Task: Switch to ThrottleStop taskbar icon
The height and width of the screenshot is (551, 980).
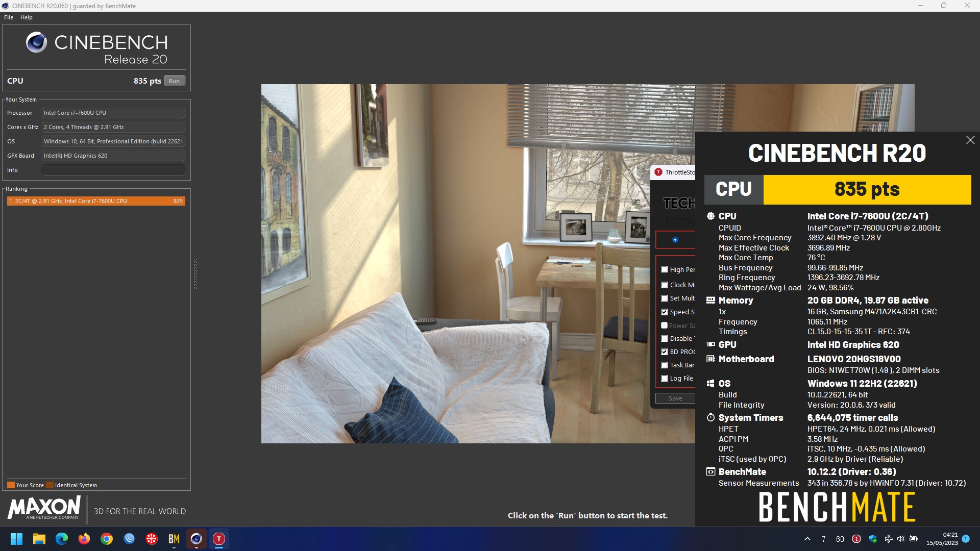Action: click(x=219, y=539)
